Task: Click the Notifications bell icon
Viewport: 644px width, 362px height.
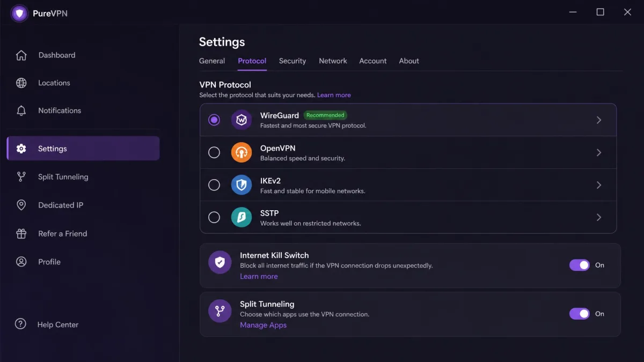Action: tap(21, 110)
